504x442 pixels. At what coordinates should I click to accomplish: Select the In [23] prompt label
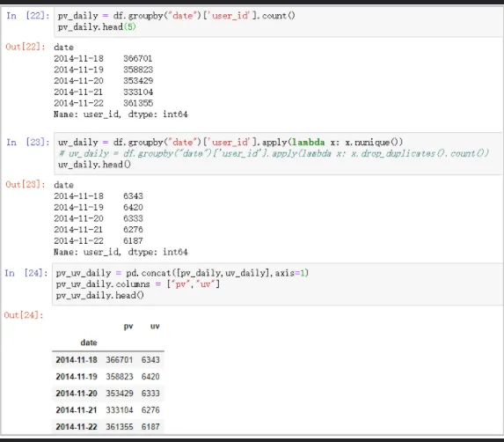click(x=28, y=142)
